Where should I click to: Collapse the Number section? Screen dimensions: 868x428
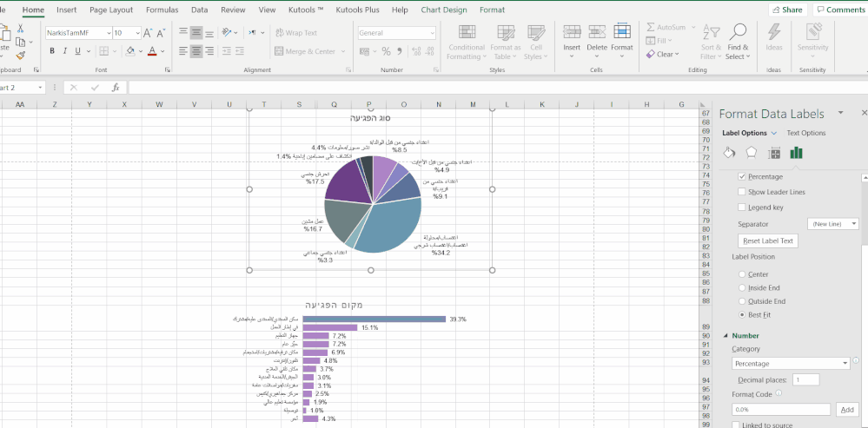[726, 336]
